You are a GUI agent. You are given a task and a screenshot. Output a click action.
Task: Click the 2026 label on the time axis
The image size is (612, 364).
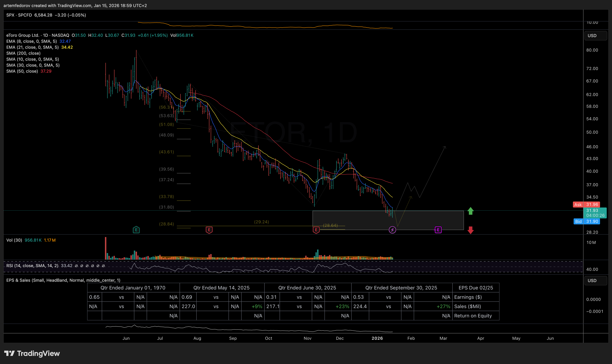tap(377, 338)
